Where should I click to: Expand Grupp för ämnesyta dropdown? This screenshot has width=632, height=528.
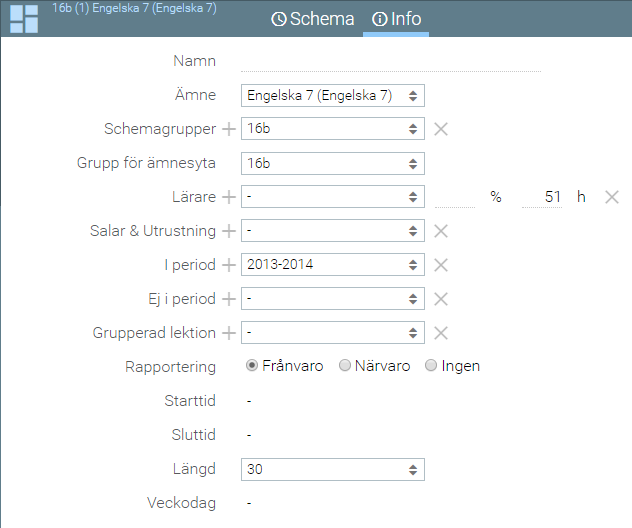tap(332, 163)
